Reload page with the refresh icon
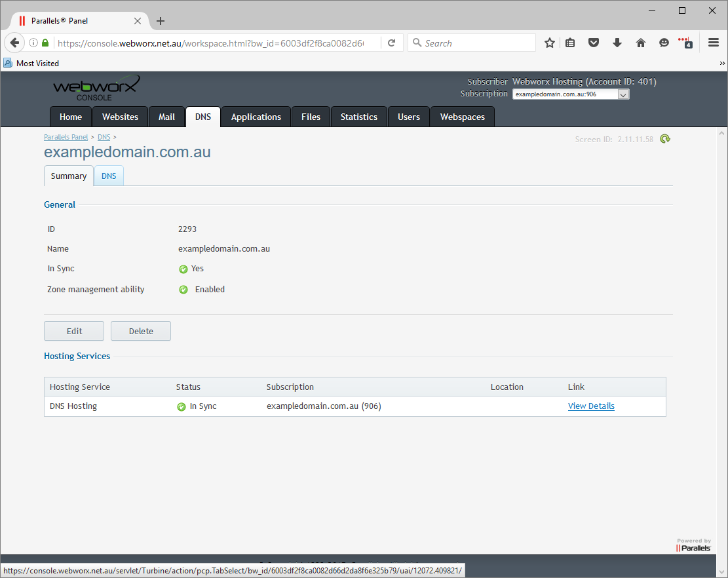 pos(392,43)
